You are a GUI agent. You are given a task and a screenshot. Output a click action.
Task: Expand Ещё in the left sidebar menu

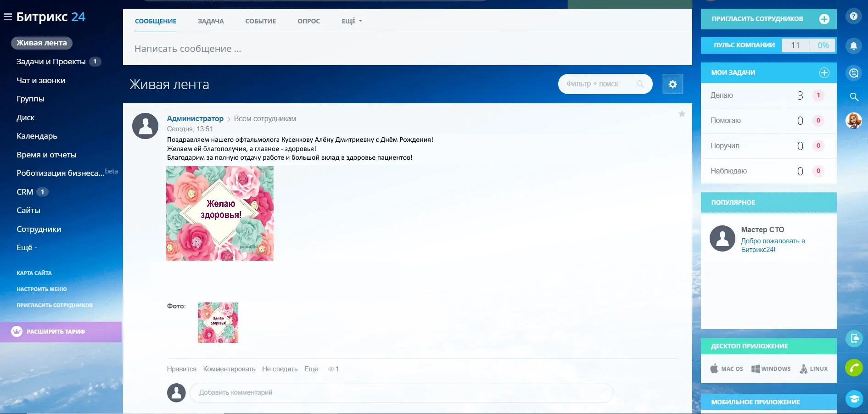pos(26,247)
